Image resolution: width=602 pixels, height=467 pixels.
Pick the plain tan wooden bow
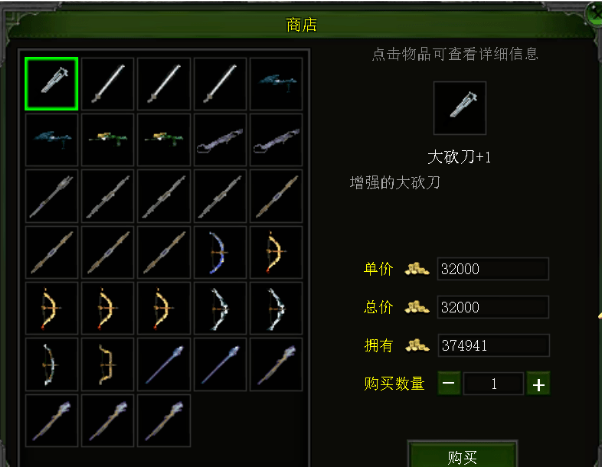[x=108, y=364]
